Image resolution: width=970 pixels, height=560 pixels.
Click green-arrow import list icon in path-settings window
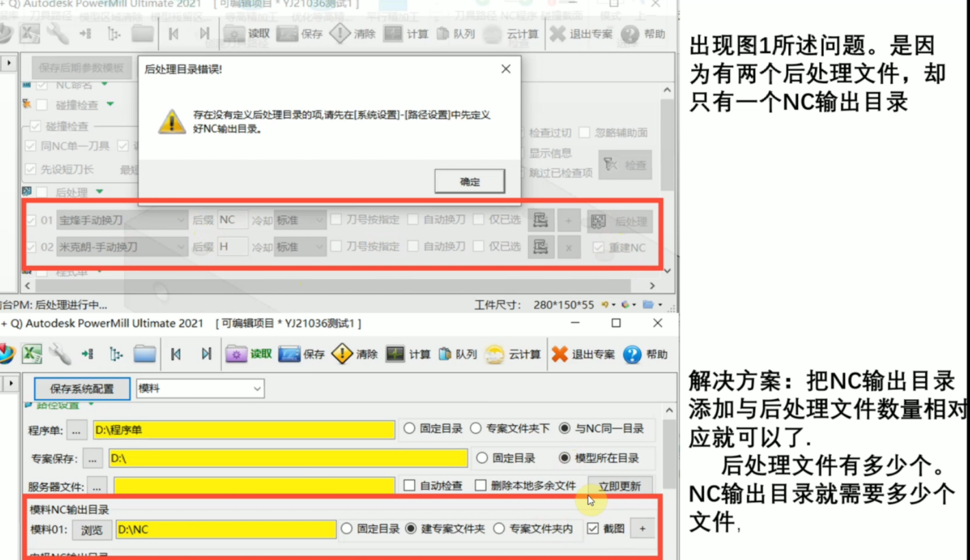[x=87, y=354]
